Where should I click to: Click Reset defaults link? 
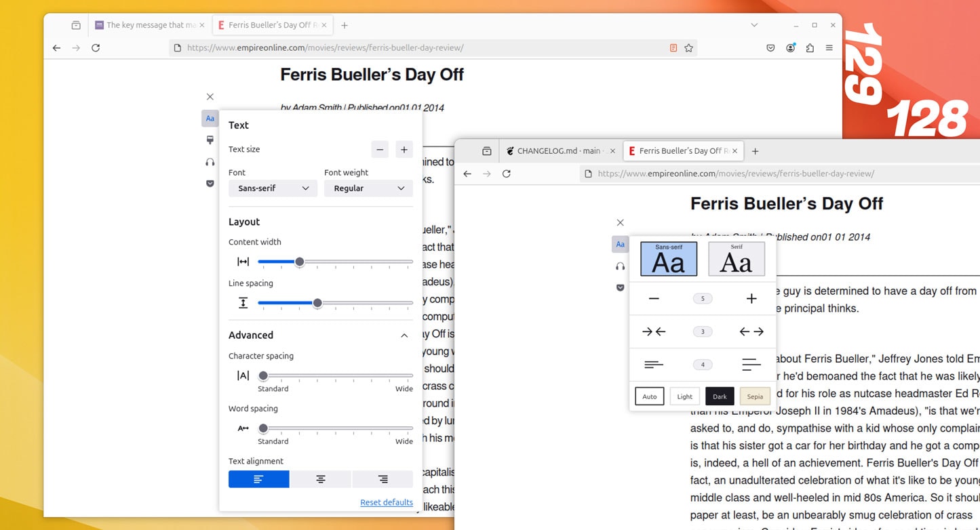click(387, 502)
